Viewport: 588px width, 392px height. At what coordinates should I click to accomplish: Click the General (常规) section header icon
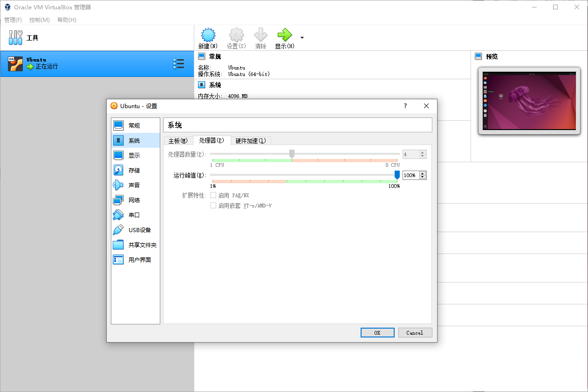point(202,56)
